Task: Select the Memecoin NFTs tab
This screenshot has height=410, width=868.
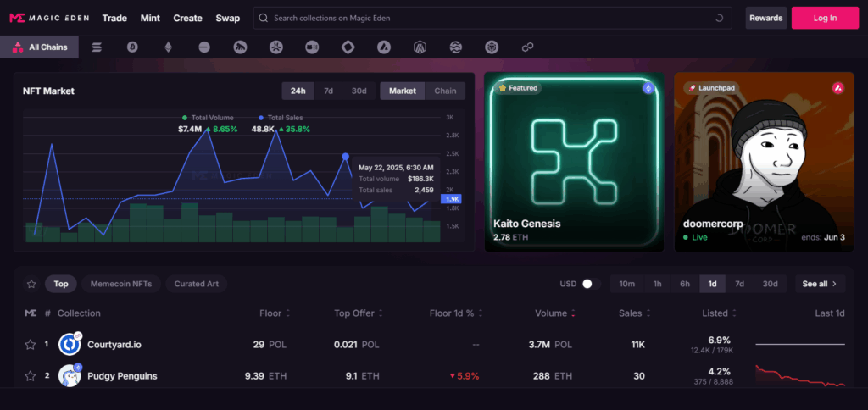Action: (121, 284)
